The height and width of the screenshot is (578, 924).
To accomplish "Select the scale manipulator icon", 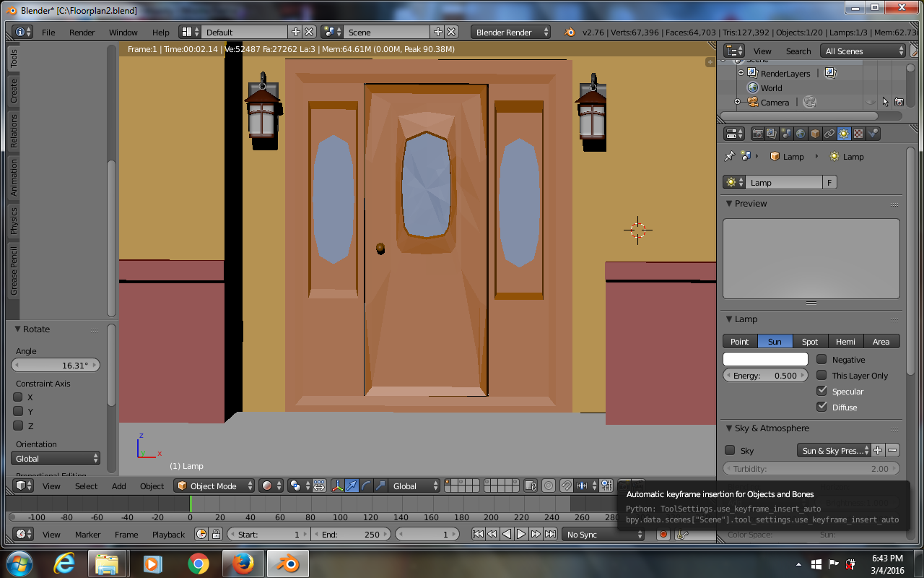I will pos(381,486).
